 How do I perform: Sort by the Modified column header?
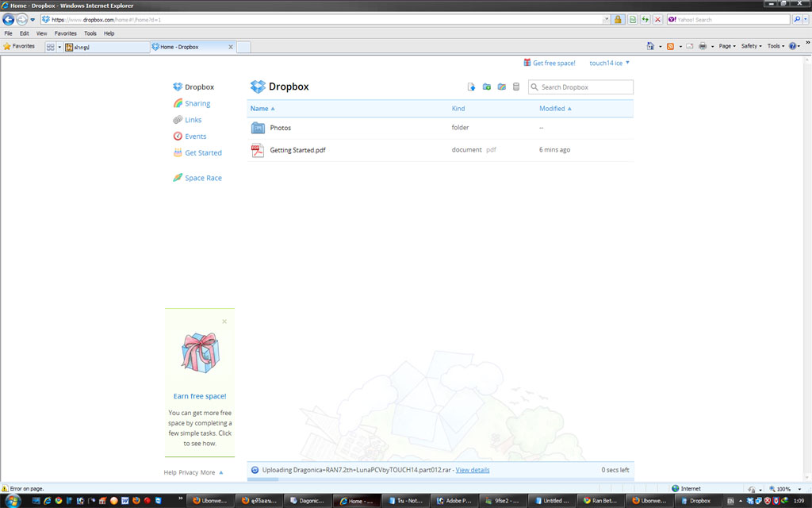click(555, 108)
